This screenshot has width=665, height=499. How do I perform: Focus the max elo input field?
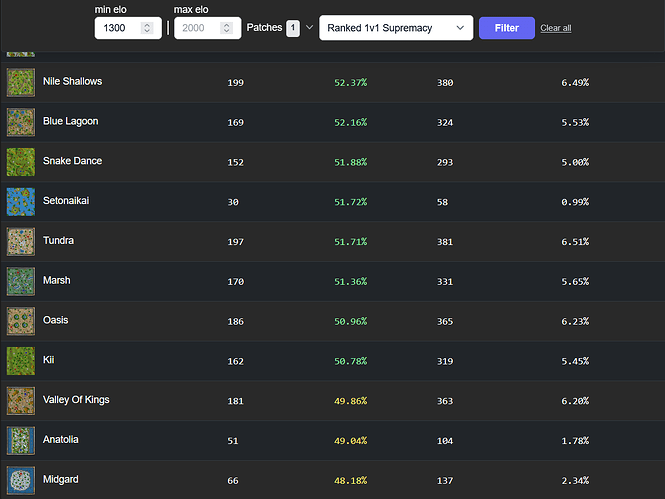pyautogui.click(x=198, y=28)
